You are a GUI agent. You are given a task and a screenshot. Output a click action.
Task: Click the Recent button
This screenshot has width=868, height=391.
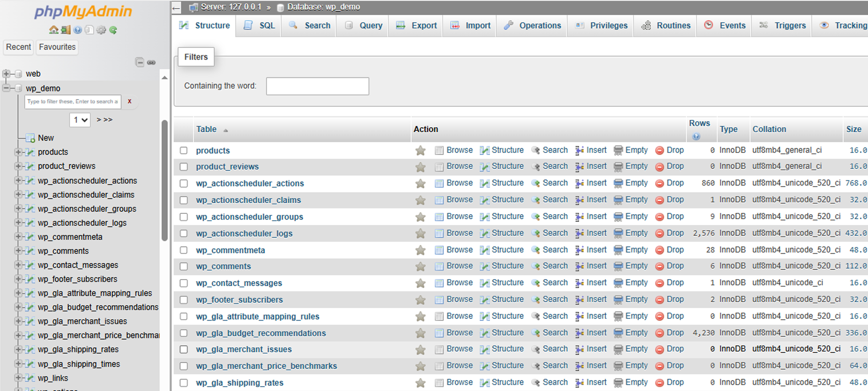click(19, 47)
